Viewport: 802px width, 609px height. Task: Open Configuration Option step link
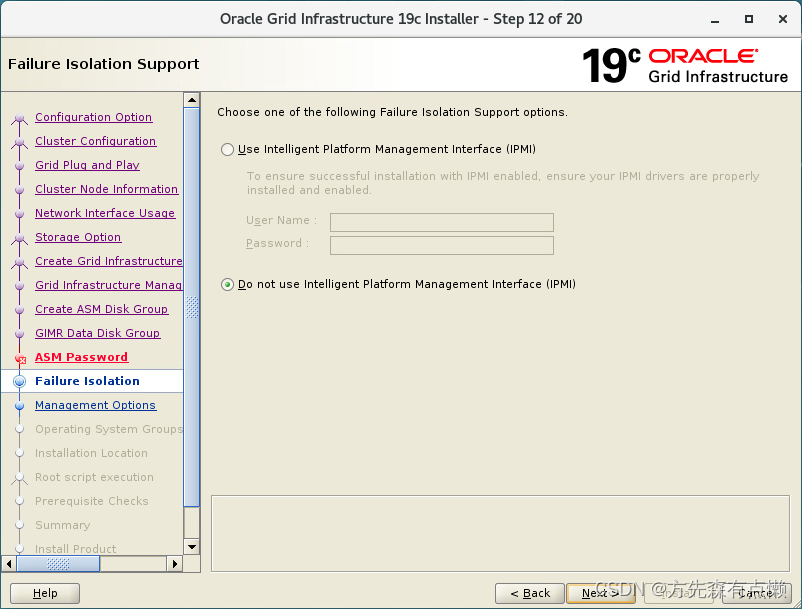(x=93, y=117)
